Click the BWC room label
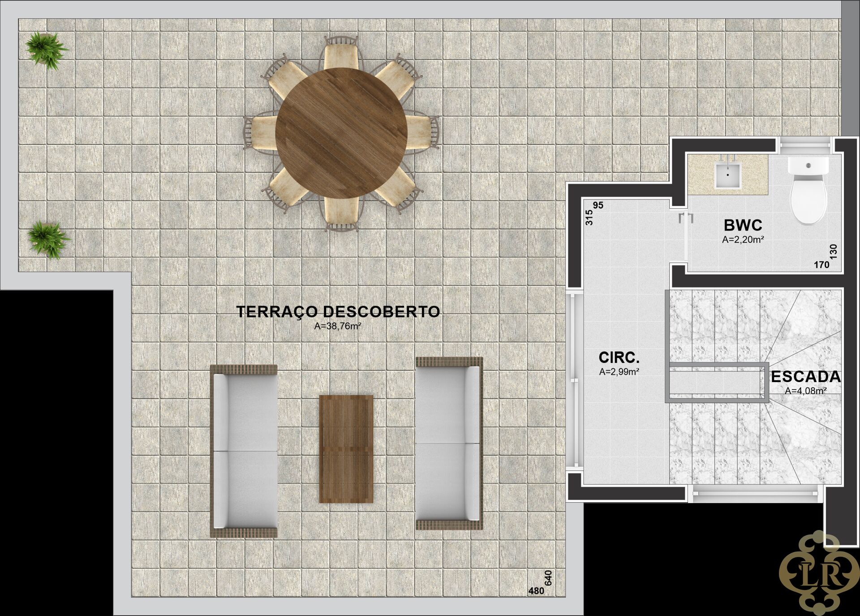This screenshot has width=860, height=616. (743, 224)
